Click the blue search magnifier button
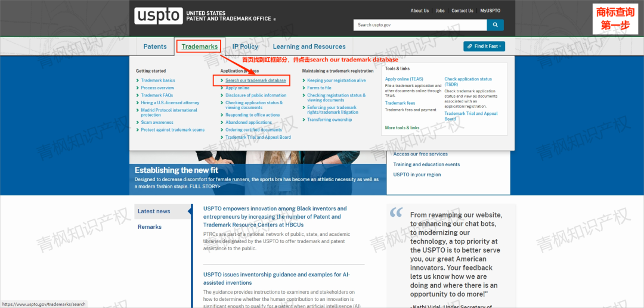 pyautogui.click(x=495, y=25)
